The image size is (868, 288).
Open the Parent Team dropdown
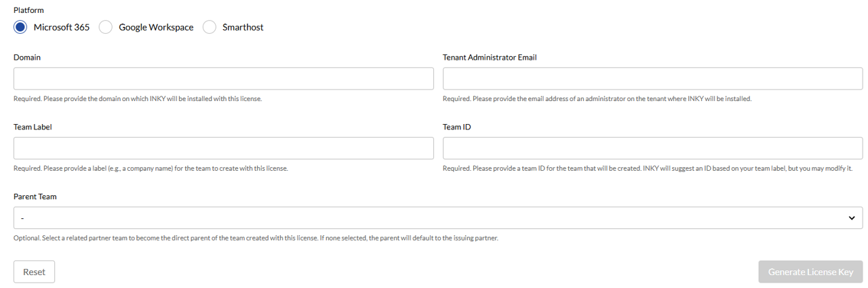tap(437, 218)
